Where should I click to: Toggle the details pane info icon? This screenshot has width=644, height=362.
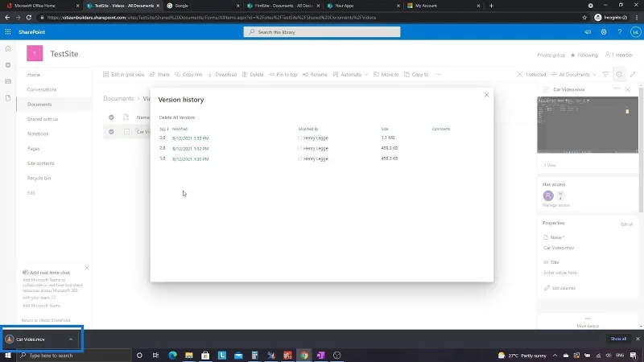click(619, 74)
